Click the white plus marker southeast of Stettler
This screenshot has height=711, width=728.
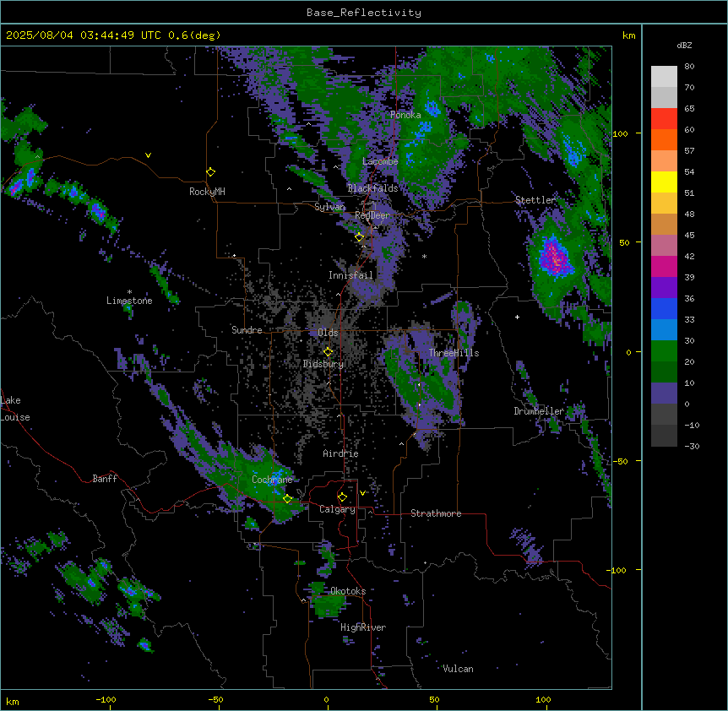(x=517, y=317)
